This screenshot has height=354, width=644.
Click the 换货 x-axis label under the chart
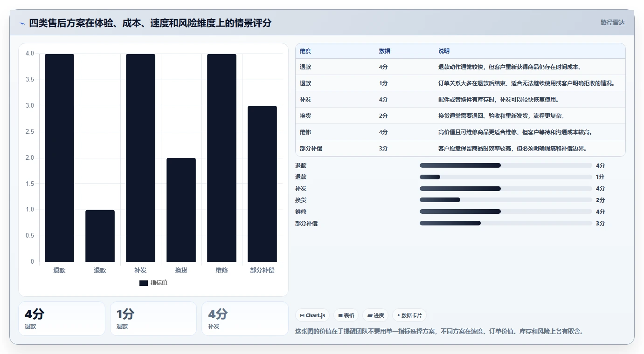[181, 270]
